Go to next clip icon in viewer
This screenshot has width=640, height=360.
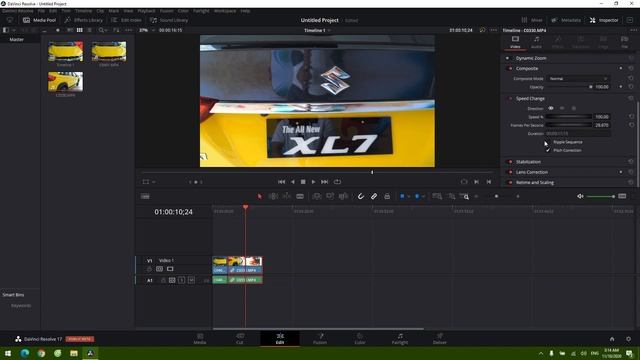click(476, 182)
